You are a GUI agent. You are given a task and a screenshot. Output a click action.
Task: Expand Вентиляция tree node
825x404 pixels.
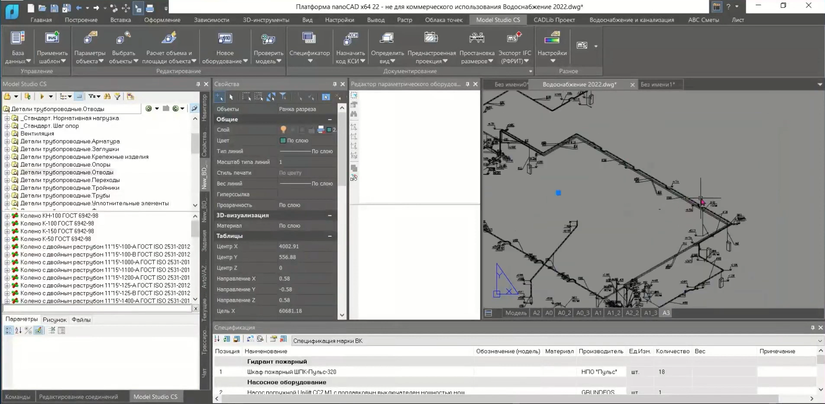pos(7,134)
